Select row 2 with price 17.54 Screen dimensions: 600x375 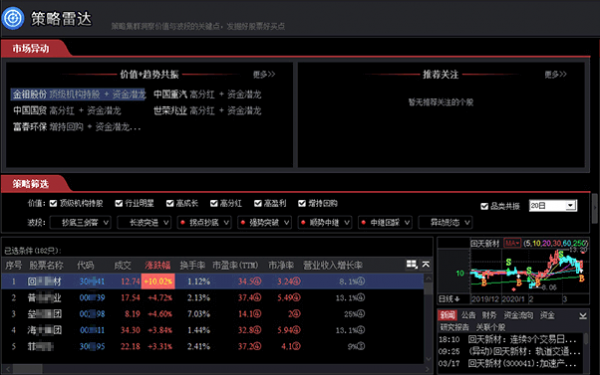[x=212, y=298]
